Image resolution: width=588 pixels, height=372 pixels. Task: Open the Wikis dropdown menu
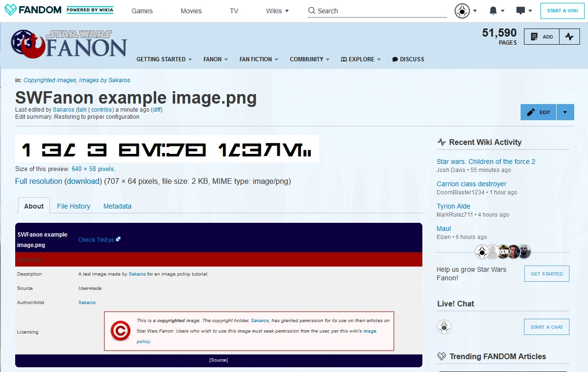277,11
